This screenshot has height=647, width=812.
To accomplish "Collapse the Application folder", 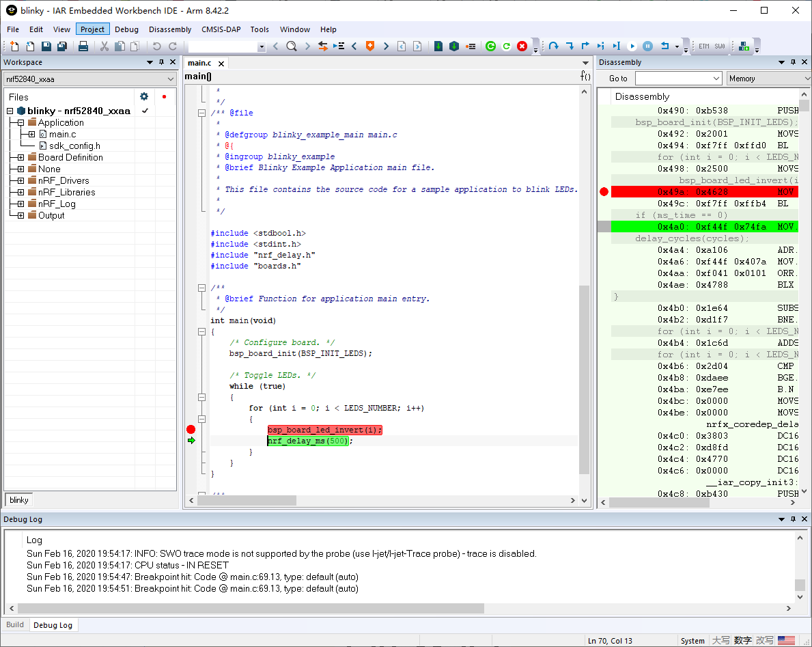I will coord(20,123).
